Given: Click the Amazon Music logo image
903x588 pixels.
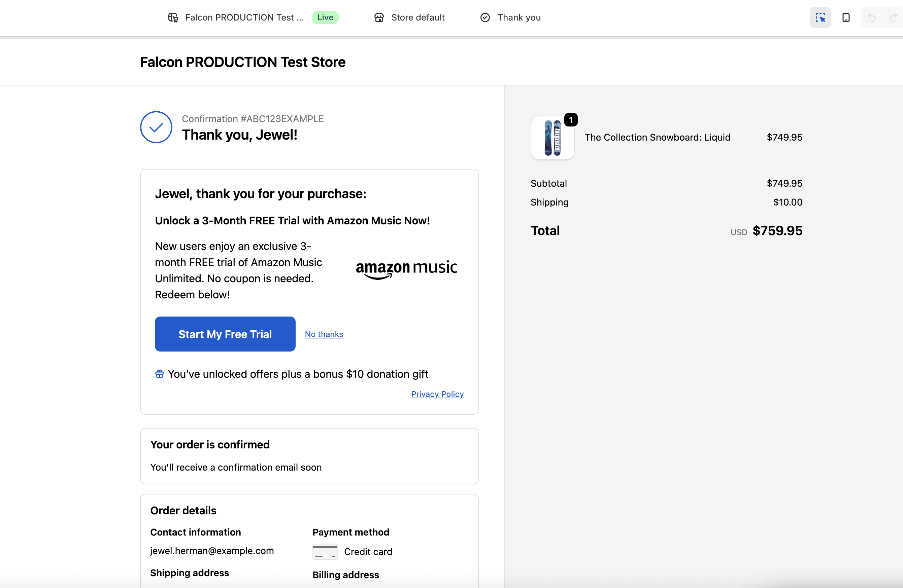Looking at the screenshot, I should pos(406,269).
